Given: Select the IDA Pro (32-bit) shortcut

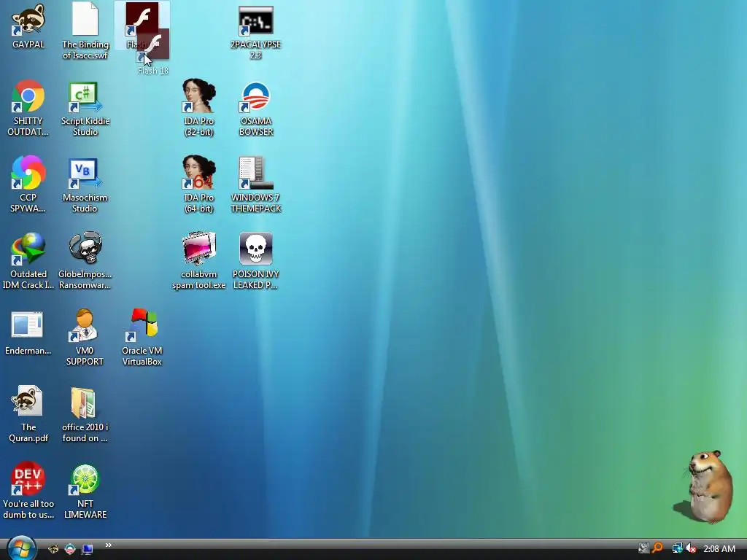Looking at the screenshot, I should [x=199, y=108].
